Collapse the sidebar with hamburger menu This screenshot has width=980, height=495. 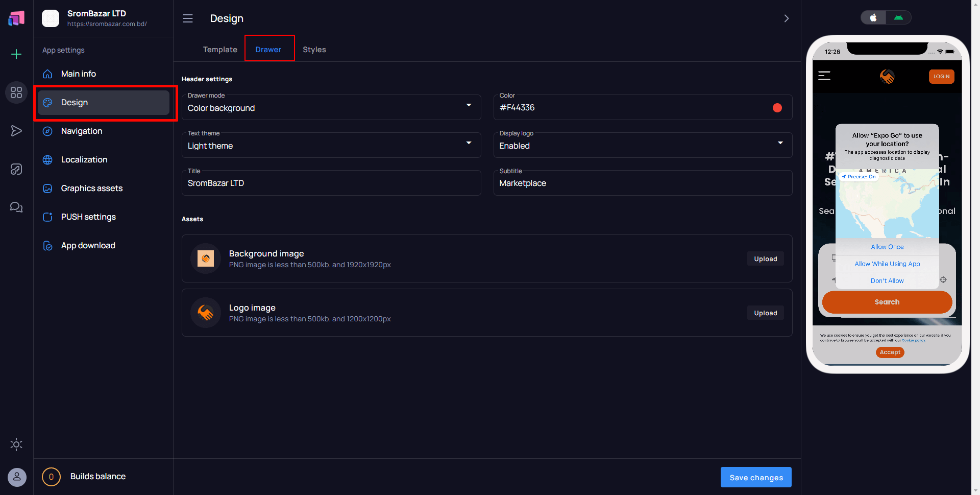point(187,18)
